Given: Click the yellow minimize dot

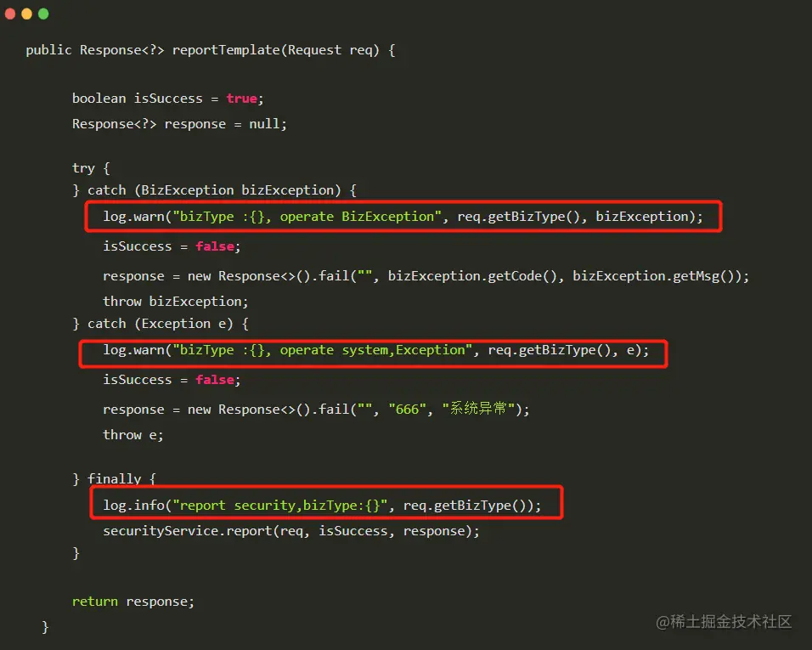Looking at the screenshot, I should (x=27, y=14).
